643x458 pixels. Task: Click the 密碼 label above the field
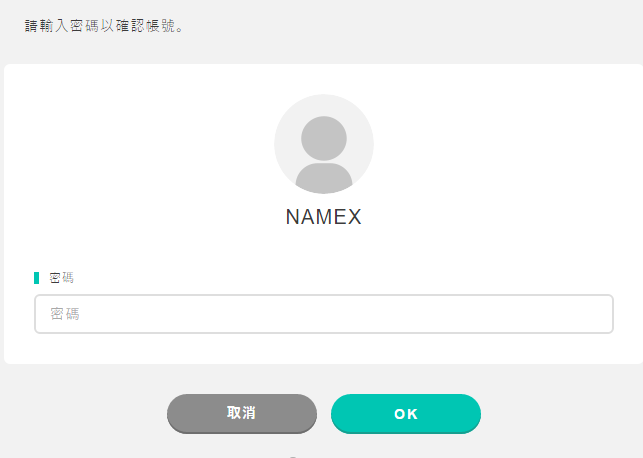62,278
